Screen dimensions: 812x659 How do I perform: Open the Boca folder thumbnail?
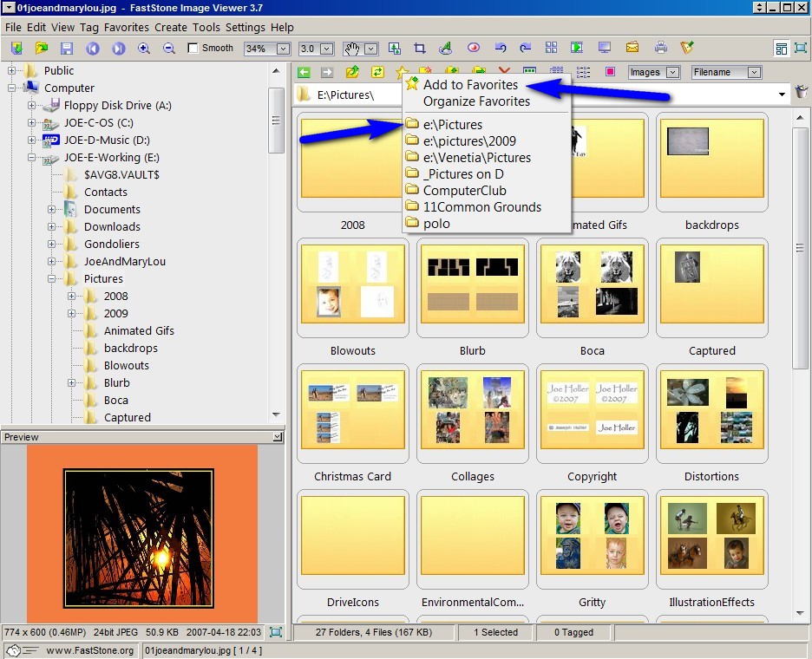click(x=592, y=287)
